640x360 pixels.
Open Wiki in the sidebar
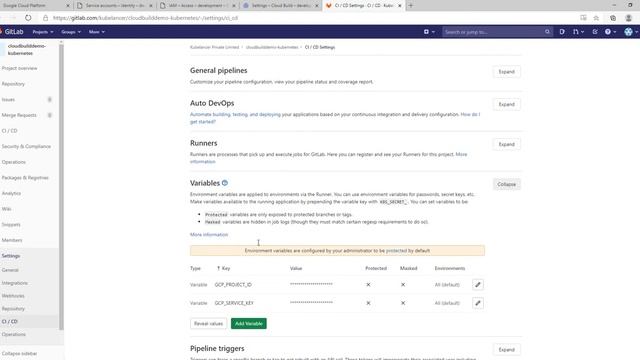[x=6, y=209]
